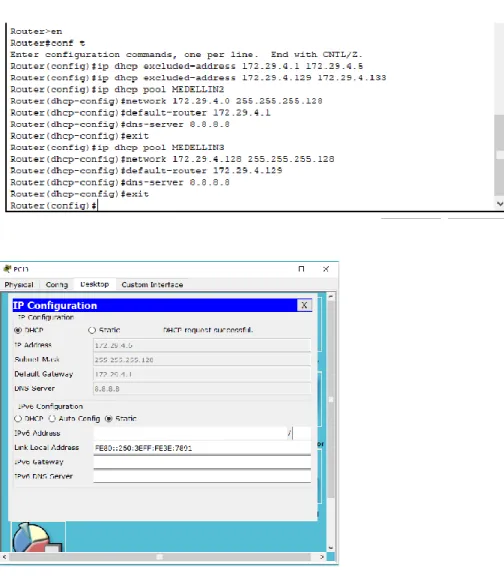This screenshot has width=504, height=582.
Task: Select the IPv6 DHCP radio button
Action: pyautogui.click(x=17, y=419)
